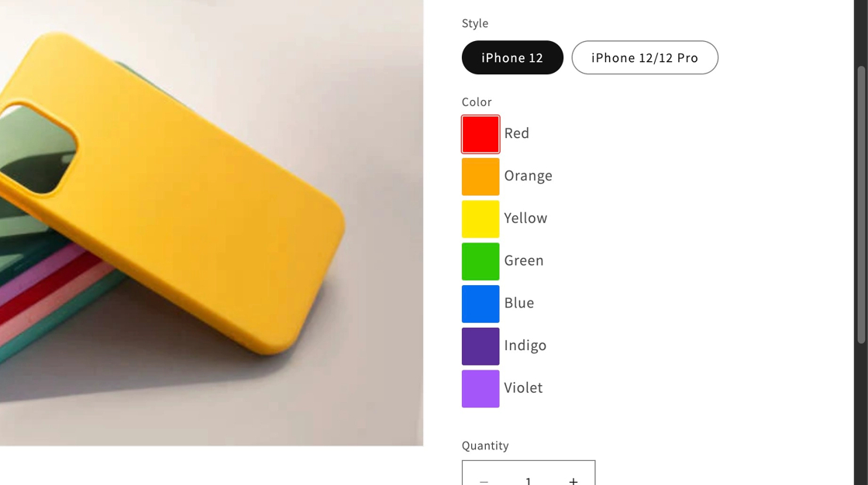
Task: Click the Green label text
Action: (x=524, y=260)
